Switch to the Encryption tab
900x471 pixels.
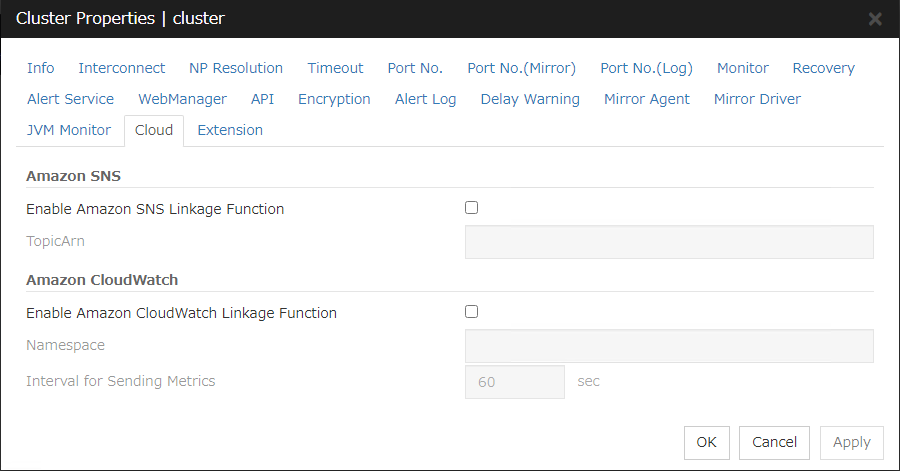tap(334, 99)
